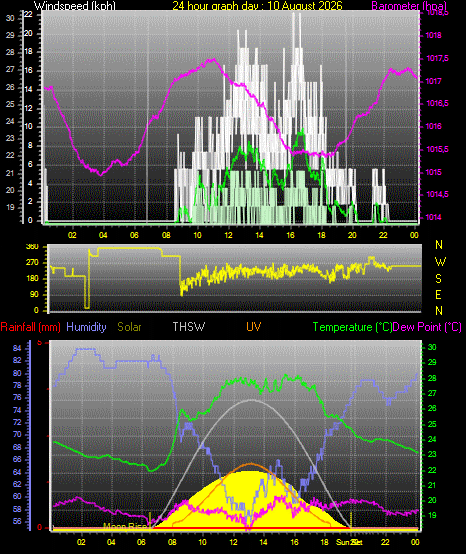466x554 pixels.
Task: Select the THSW legend label
Action: coord(189,327)
